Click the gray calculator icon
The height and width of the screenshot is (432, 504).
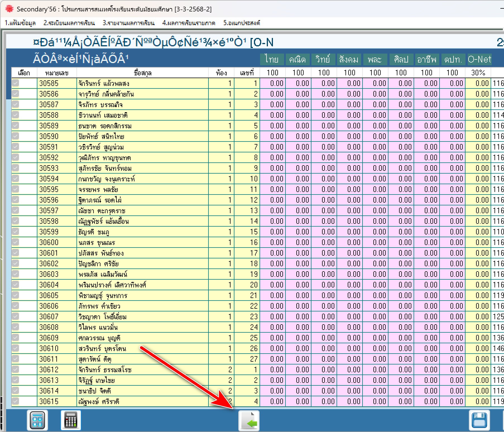pos(71,420)
